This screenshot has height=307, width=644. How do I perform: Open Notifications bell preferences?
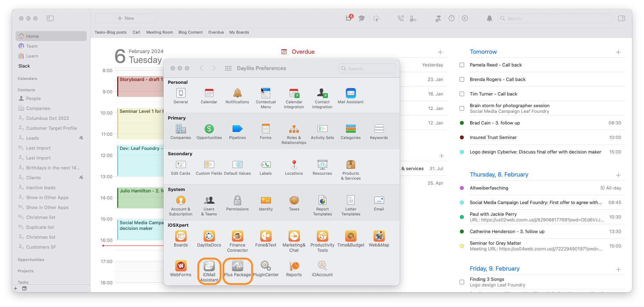[x=237, y=93]
